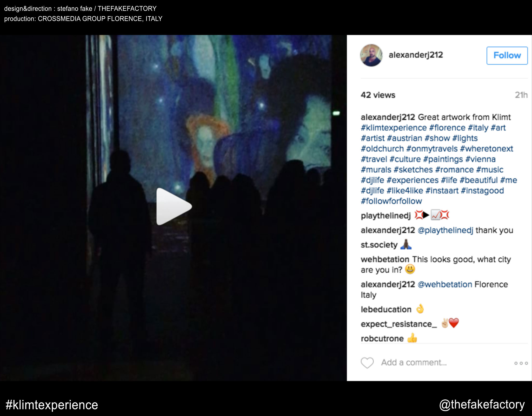This screenshot has height=416, width=532.
Task: Open lebeducation commenter profile
Action: [386, 309]
